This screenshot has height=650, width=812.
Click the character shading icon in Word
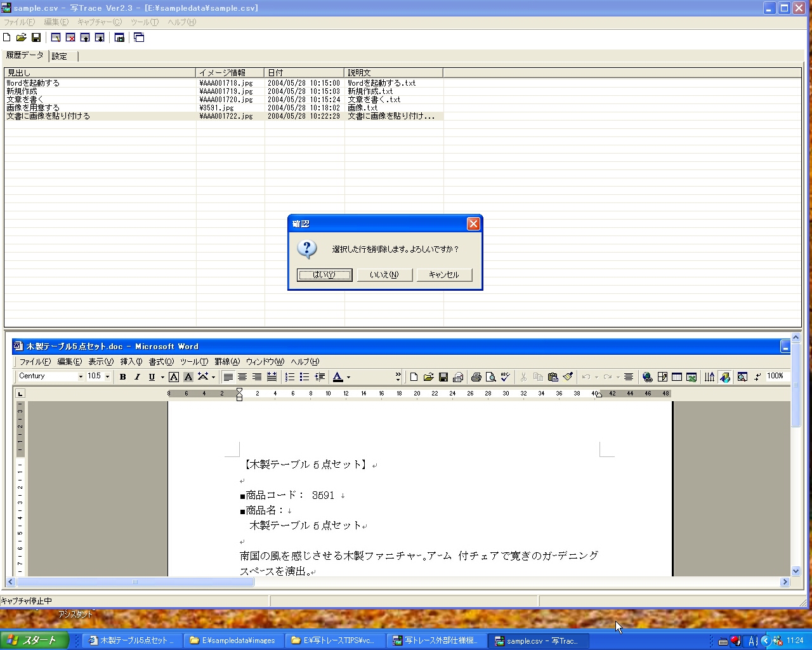coord(188,377)
